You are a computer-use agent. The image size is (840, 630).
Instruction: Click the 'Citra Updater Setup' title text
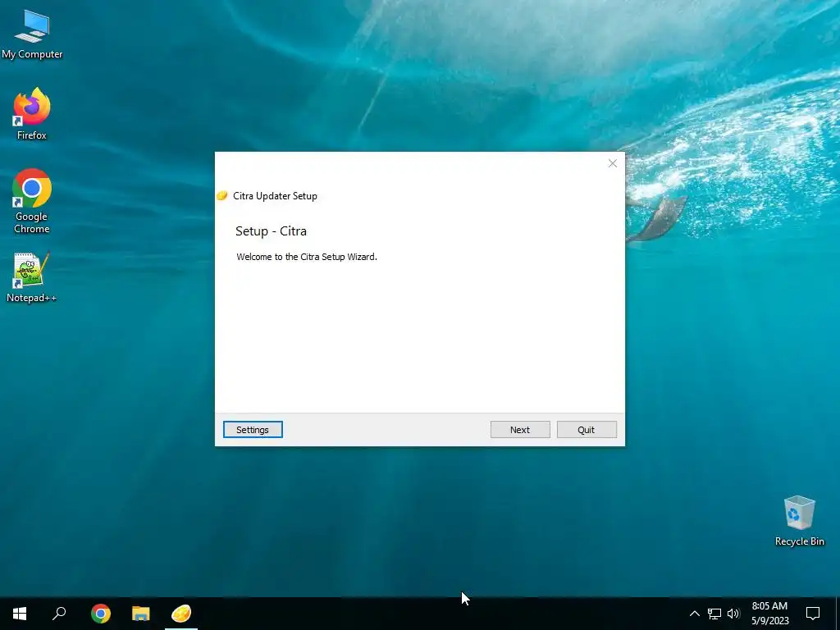(x=275, y=196)
